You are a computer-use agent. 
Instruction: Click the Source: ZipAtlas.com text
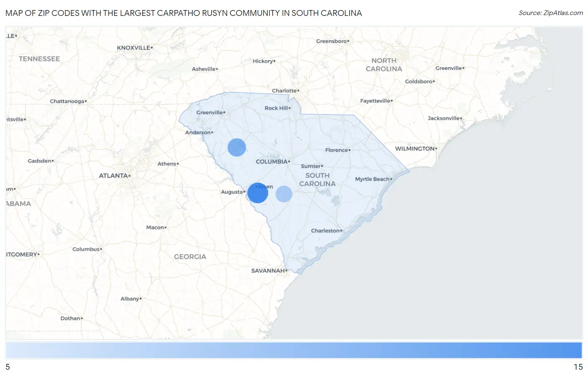point(551,13)
